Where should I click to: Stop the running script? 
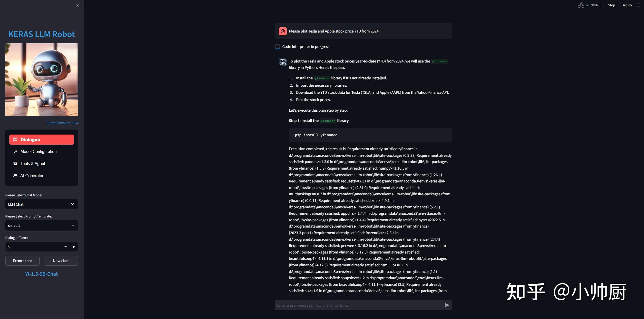click(x=611, y=5)
